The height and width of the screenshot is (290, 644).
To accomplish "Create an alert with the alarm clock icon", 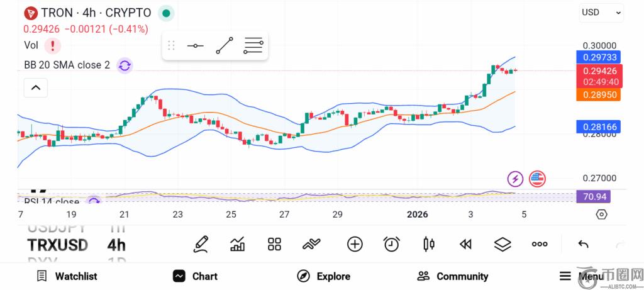I will pos(392,245).
